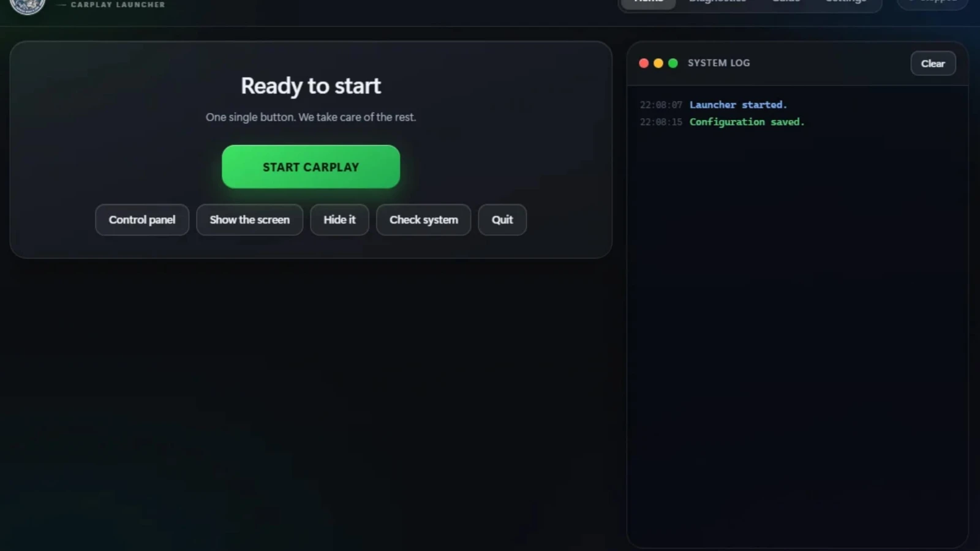Click the Show the screen button
The image size is (980, 551).
(x=249, y=220)
